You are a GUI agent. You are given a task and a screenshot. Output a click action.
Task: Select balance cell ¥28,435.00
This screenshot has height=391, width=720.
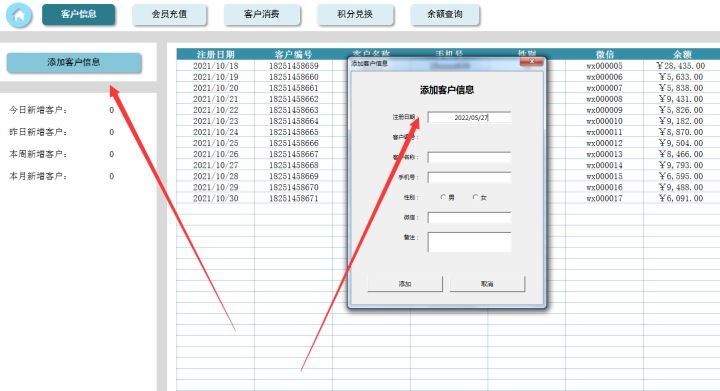point(682,66)
